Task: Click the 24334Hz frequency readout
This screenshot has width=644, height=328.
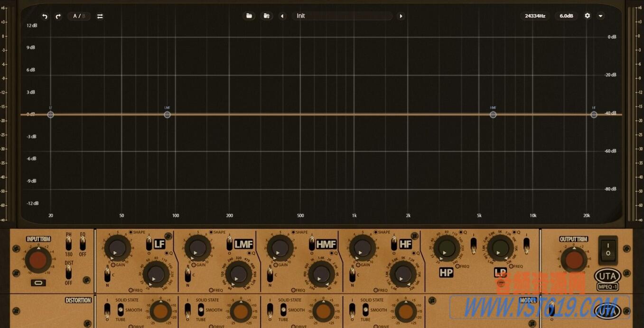Action: (535, 16)
